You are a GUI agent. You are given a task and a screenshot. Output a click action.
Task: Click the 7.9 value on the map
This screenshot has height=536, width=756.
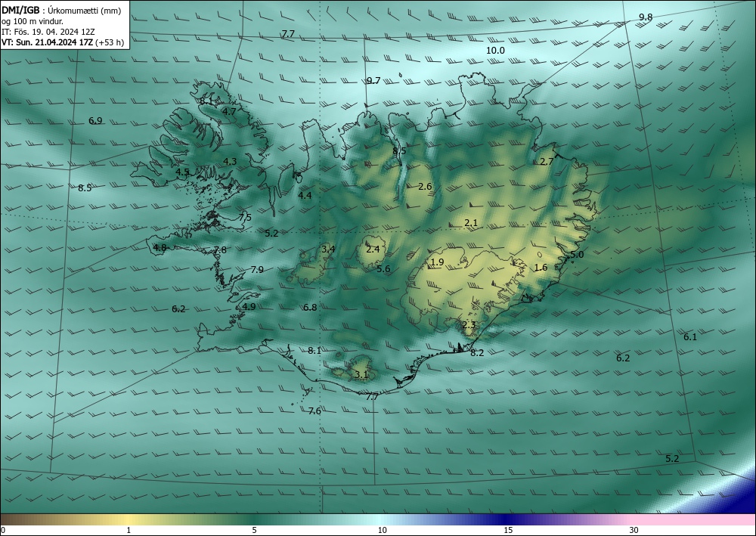pos(257,269)
